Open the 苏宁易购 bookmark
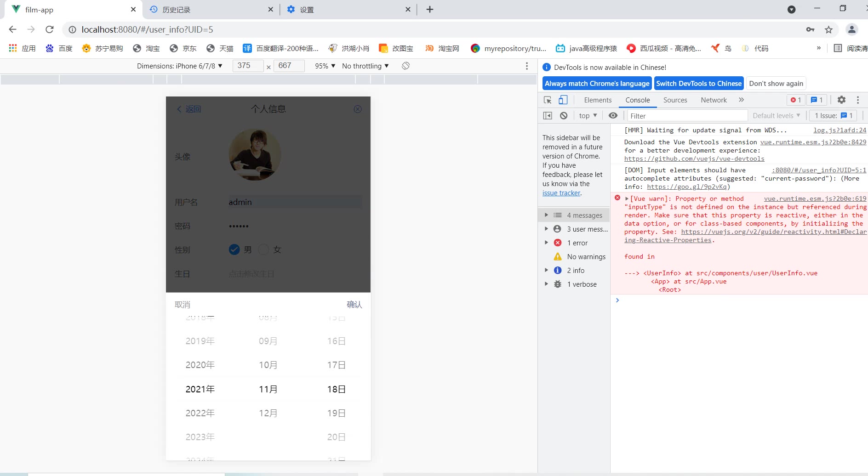This screenshot has height=476, width=868. point(102,48)
